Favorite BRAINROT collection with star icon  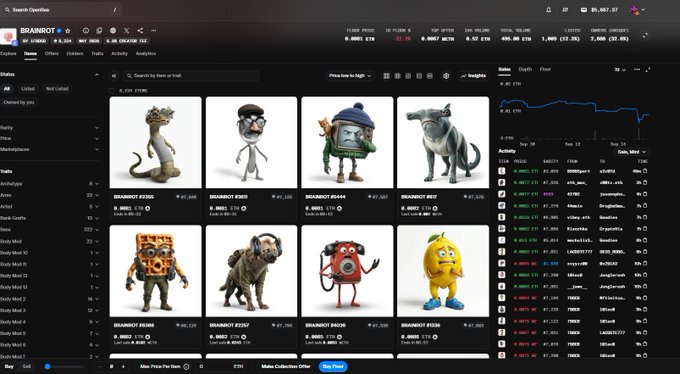(x=68, y=31)
